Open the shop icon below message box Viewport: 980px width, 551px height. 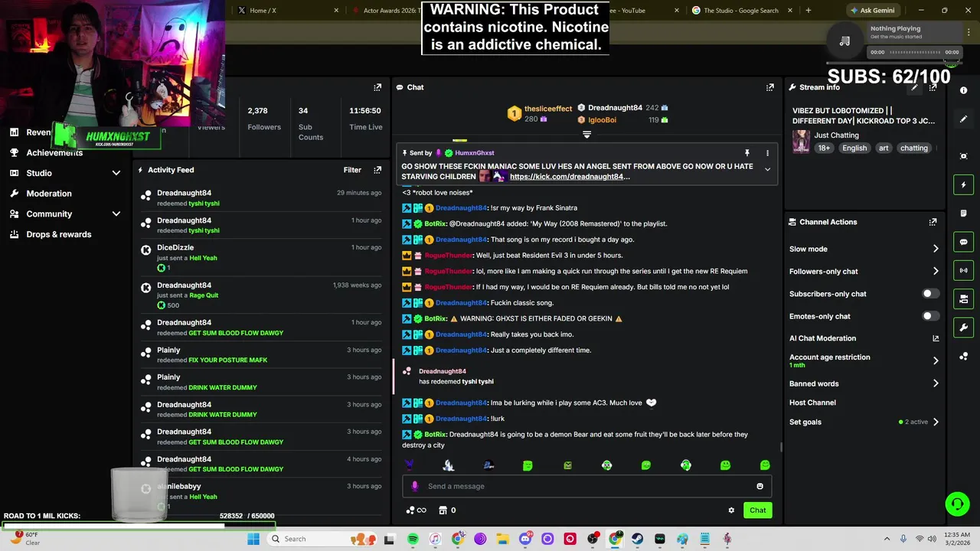(x=443, y=510)
